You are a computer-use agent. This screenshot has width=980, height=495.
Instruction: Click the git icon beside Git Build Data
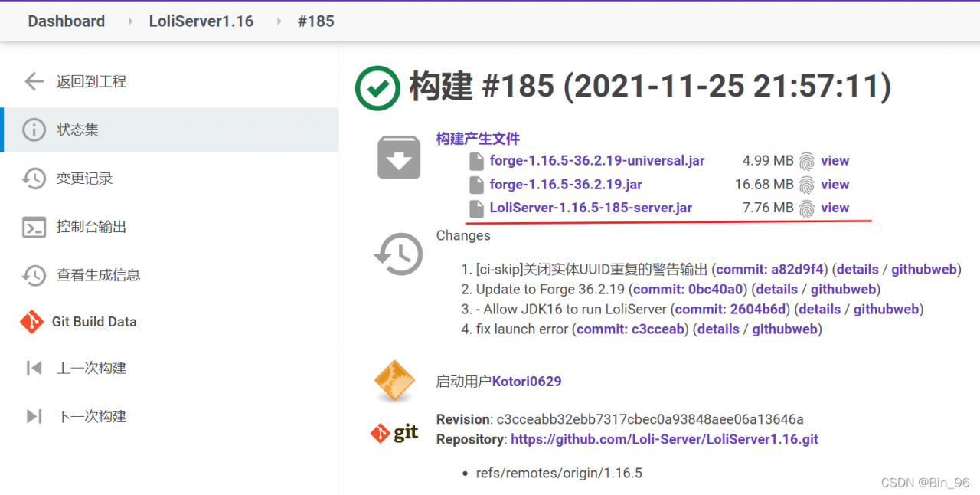tap(32, 322)
